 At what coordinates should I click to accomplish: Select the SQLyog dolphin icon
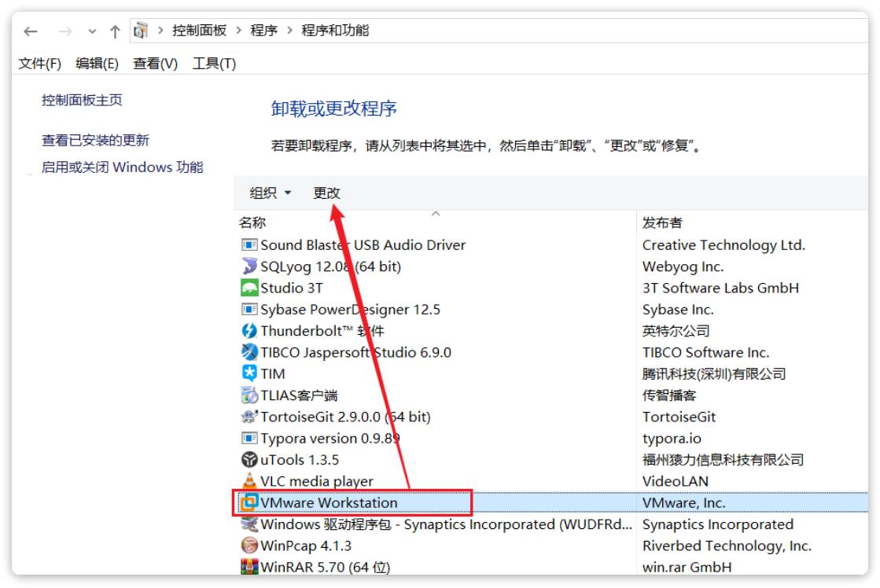249,266
